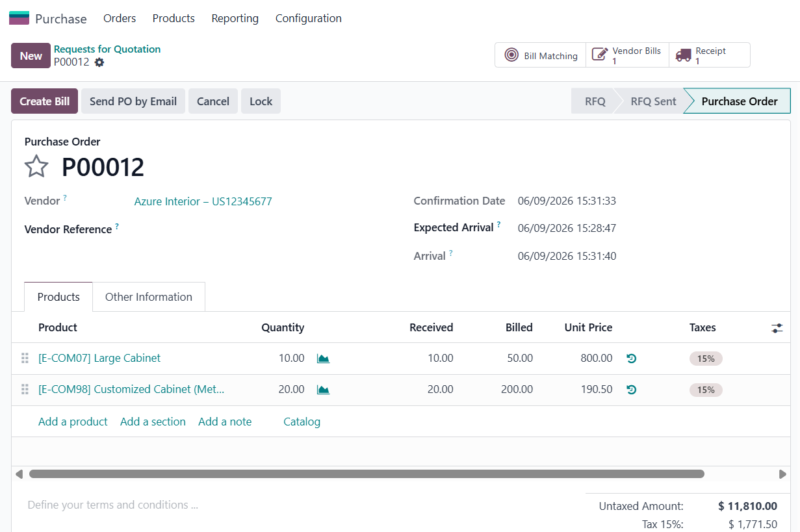Open forecast chart for Large Cabinet
The image size is (800, 532).
[323, 359]
